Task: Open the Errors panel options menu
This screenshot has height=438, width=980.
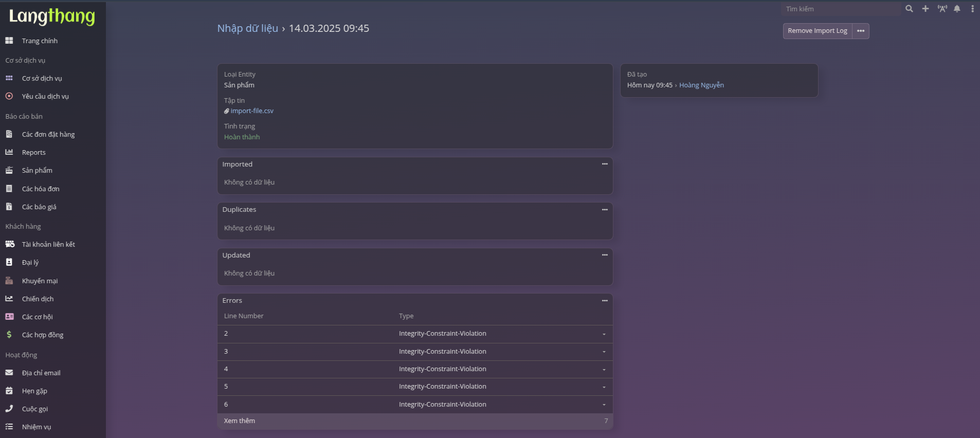Action: click(x=605, y=301)
